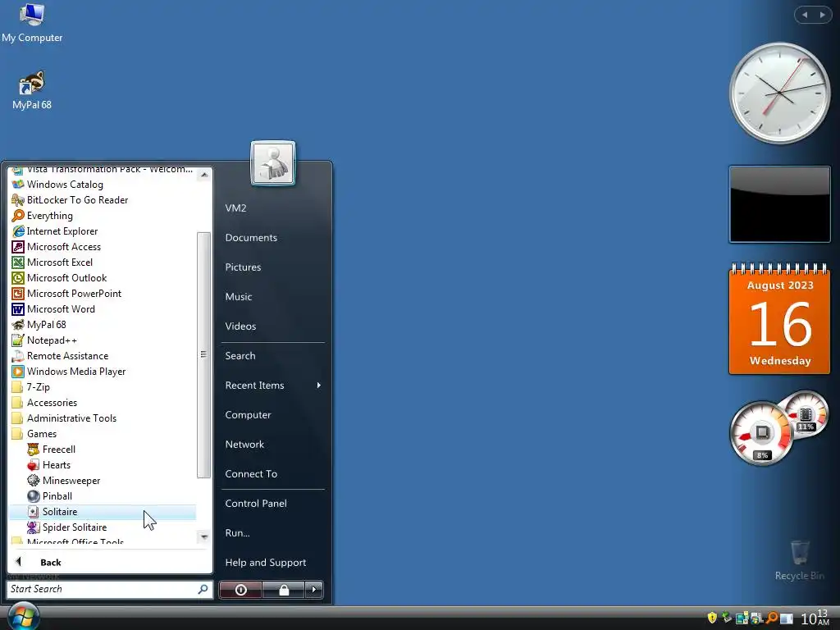The height and width of the screenshot is (630, 840).
Task: Click the analog clock gadget
Action: point(779,94)
